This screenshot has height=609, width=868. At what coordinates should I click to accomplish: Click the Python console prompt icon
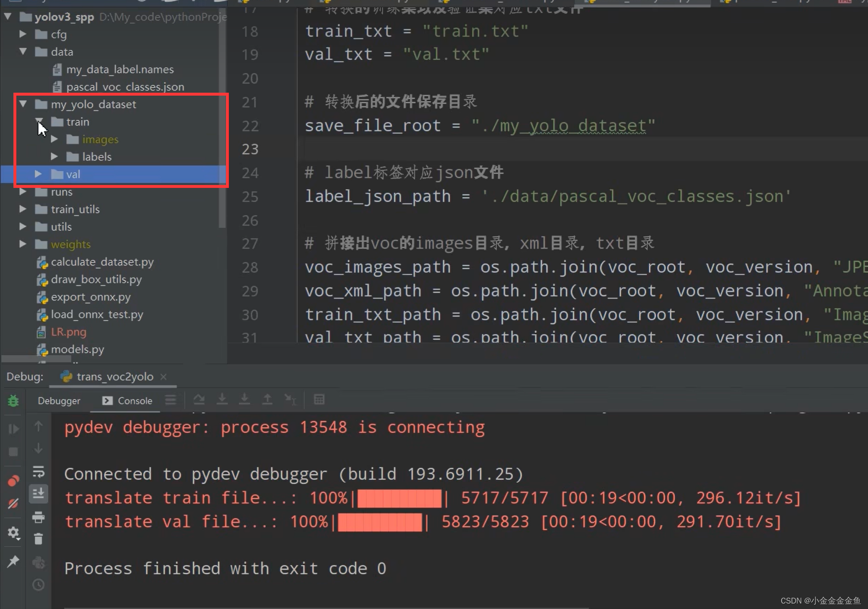[x=38, y=562]
